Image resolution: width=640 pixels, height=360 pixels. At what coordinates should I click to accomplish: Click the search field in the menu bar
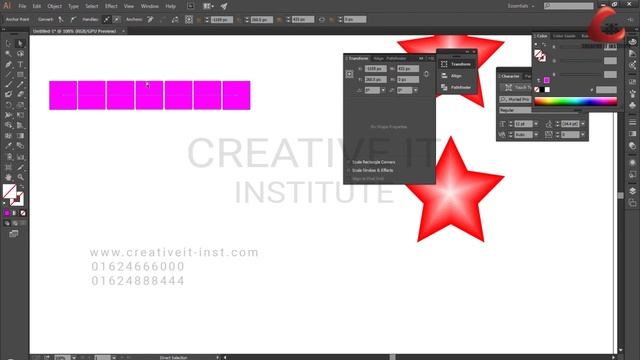[x=569, y=6]
